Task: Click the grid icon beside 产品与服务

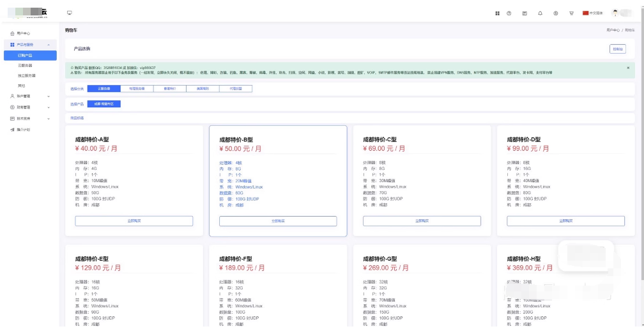Action: click(x=12, y=44)
